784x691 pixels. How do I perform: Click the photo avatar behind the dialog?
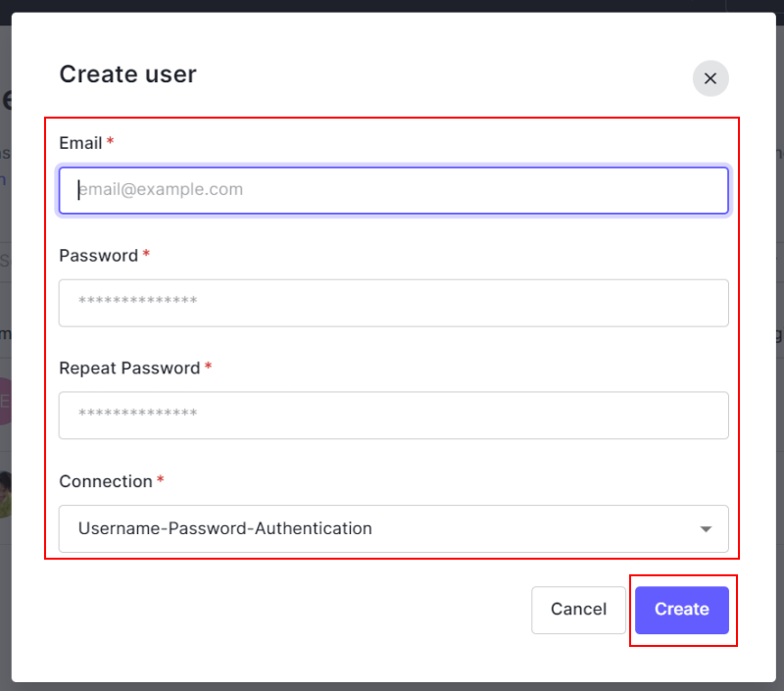[5, 493]
